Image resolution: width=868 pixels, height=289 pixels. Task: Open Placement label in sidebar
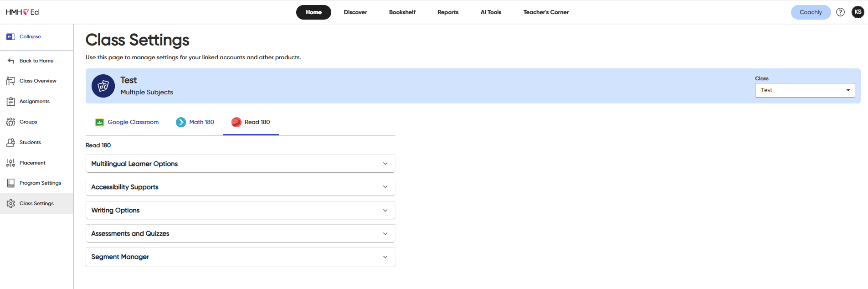tap(32, 163)
